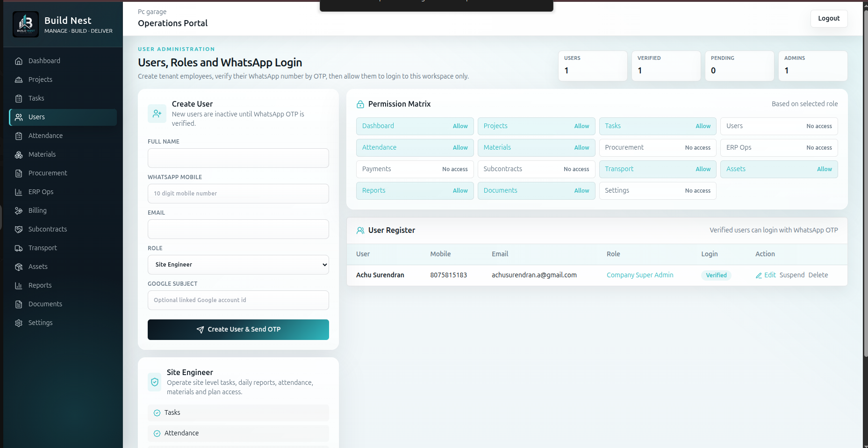Click the ERP Ops chart icon
This screenshot has height=448, width=868.
19,192
